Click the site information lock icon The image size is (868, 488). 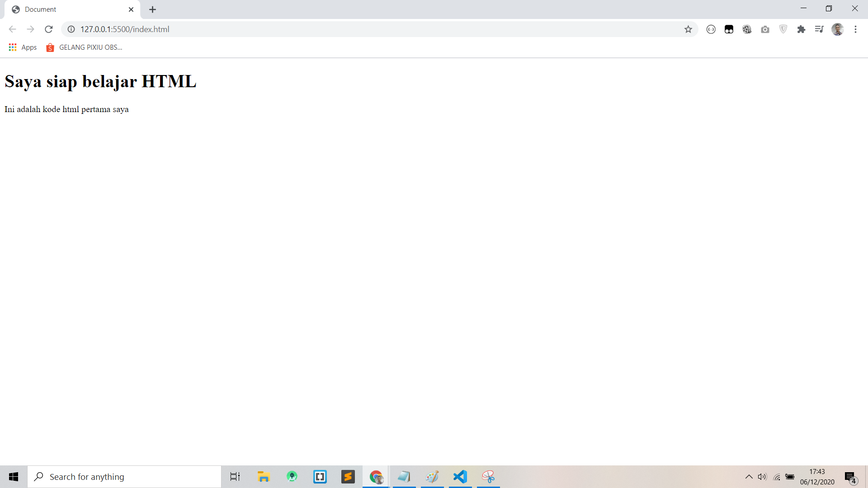tap(71, 29)
